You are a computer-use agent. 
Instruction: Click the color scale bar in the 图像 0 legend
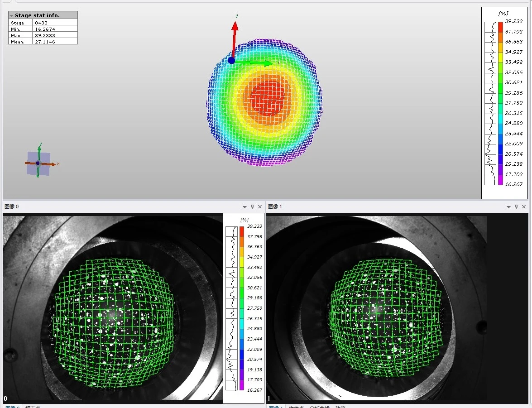coord(242,308)
